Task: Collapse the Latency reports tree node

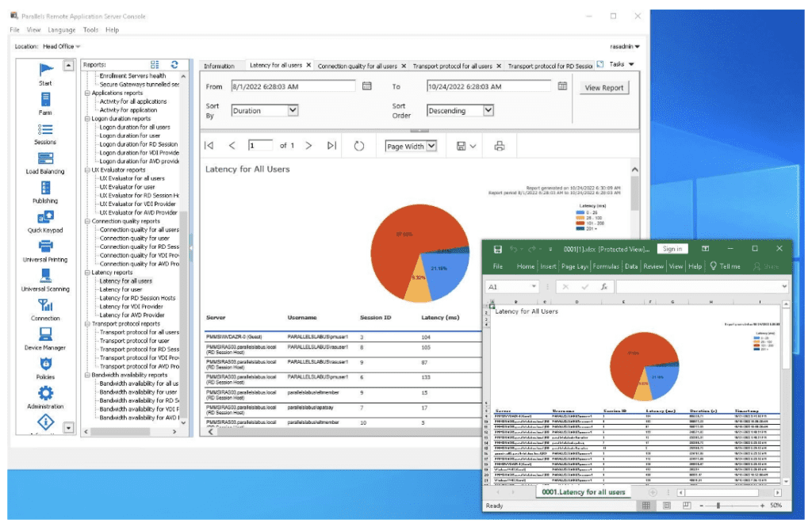Action: (x=87, y=273)
